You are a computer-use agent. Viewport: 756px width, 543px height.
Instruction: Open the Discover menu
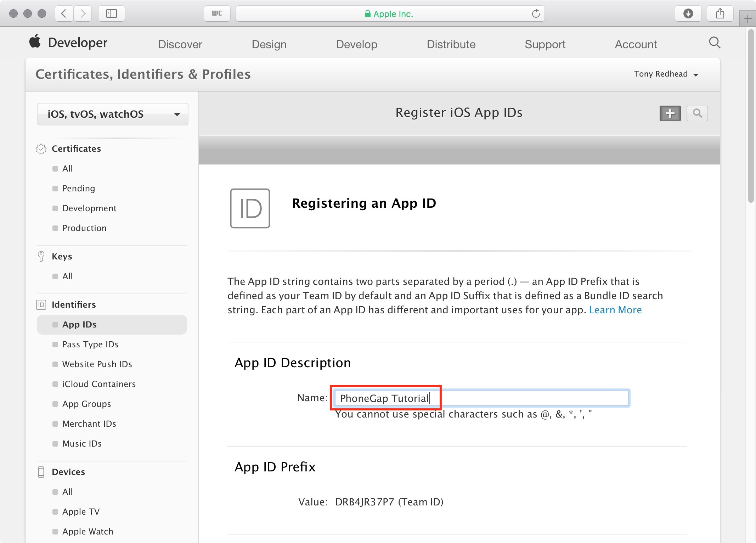[x=180, y=44]
